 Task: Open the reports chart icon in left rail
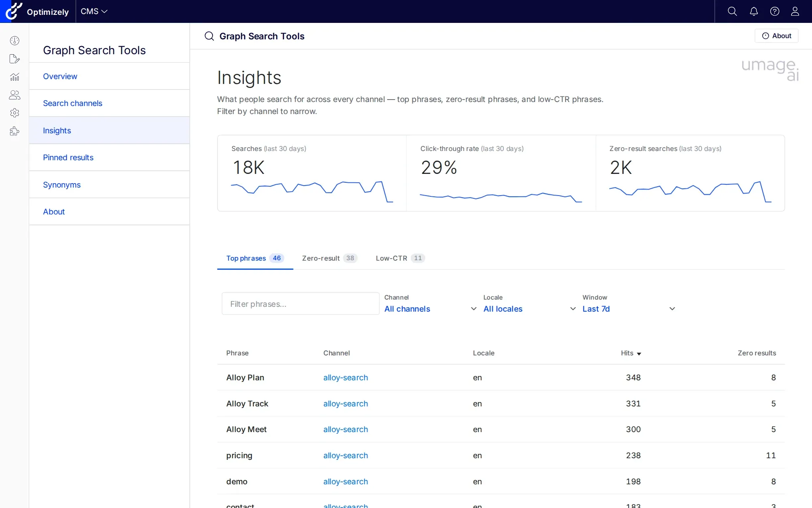(x=14, y=77)
